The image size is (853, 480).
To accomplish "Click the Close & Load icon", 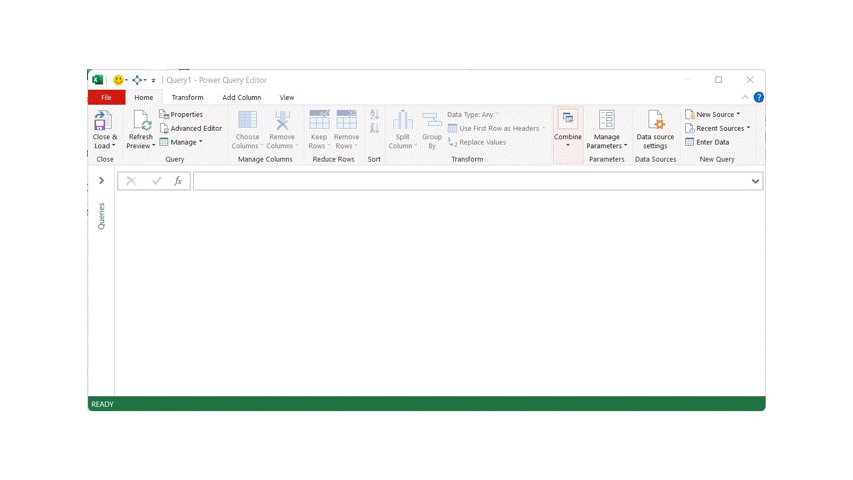I will pyautogui.click(x=103, y=121).
